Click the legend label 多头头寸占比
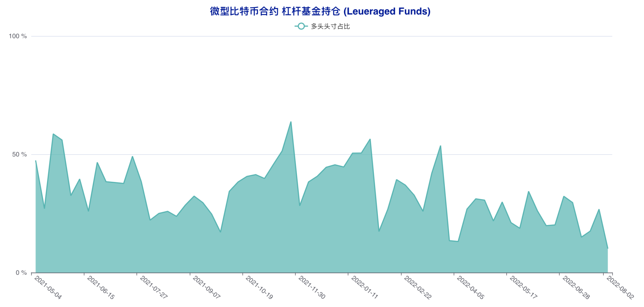Viewport: 644px width, 307px height. point(330,26)
